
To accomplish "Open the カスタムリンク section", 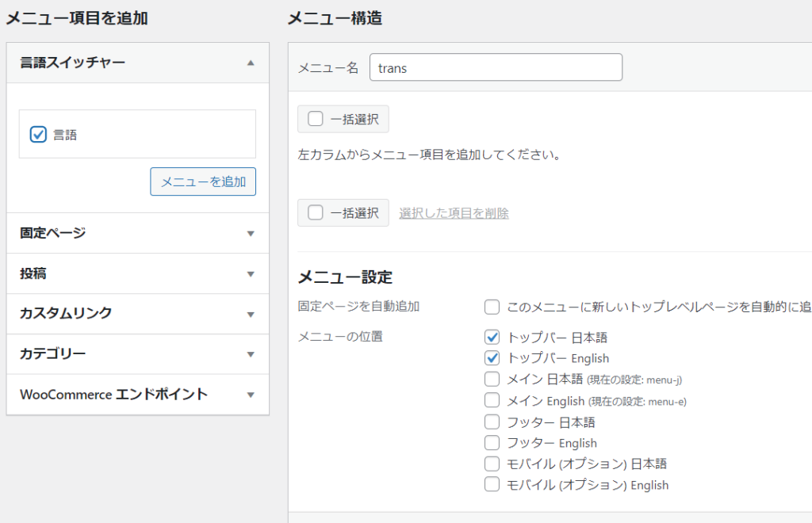I will click(251, 314).
